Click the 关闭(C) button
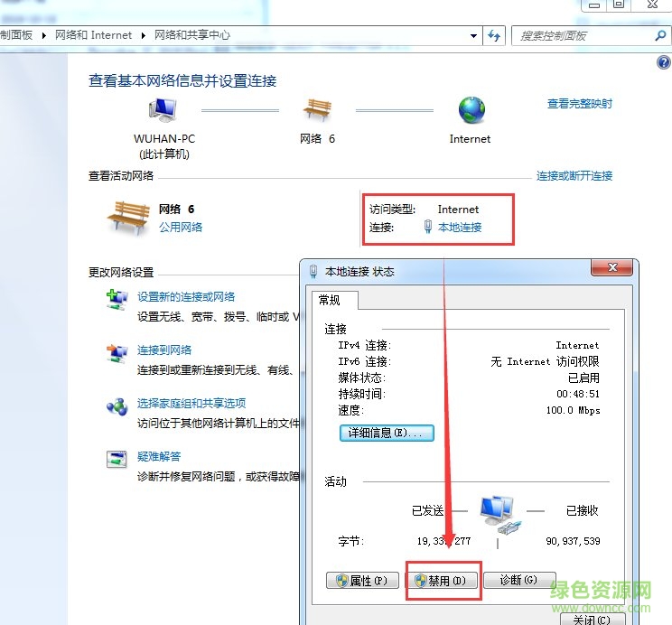 (593, 620)
